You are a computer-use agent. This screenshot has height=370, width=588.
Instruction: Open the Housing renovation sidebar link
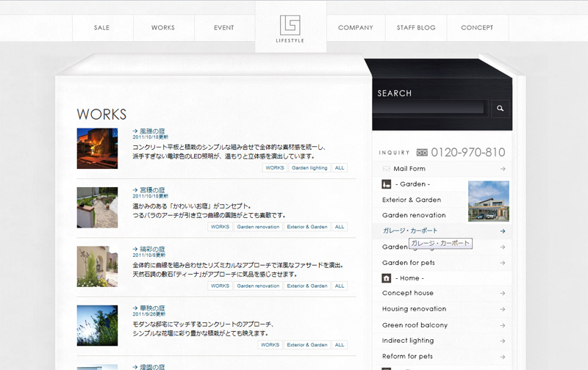click(x=414, y=309)
